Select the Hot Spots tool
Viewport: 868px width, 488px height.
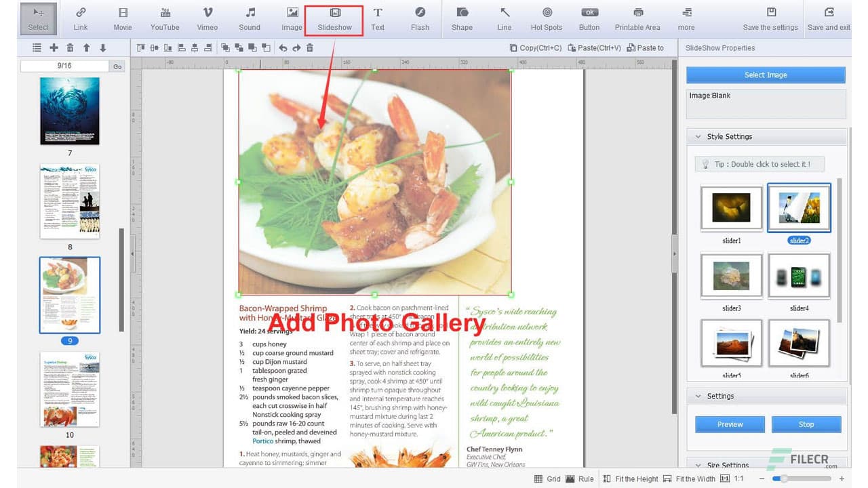547,18
